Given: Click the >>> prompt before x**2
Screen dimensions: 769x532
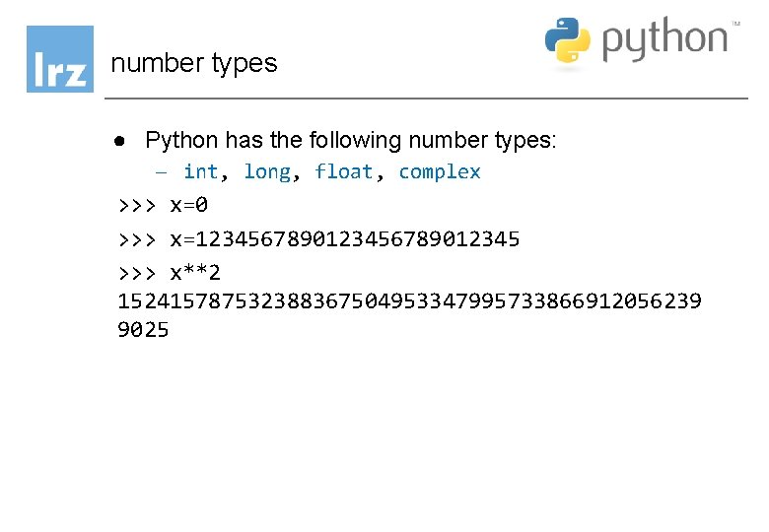Looking at the screenshot, I should (137, 273).
